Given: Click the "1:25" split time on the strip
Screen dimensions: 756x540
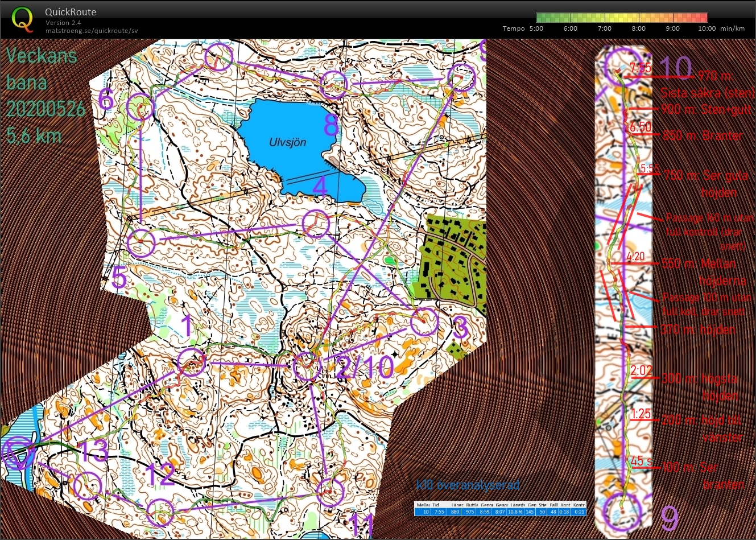Looking at the screenshot, I should coord(641,414).
